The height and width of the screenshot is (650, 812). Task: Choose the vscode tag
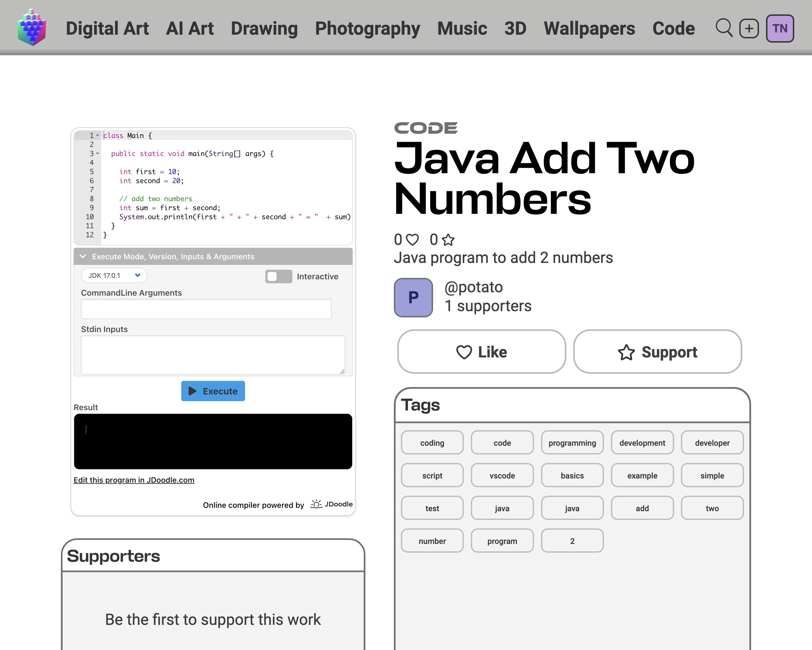click(502, 476)
